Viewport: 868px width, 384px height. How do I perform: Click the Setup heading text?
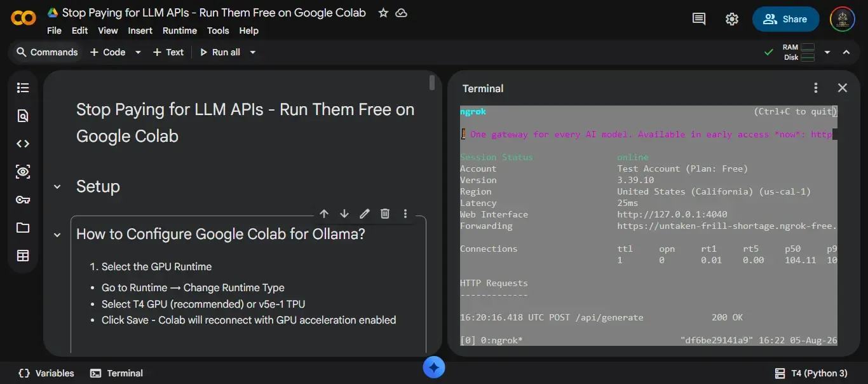98,186
